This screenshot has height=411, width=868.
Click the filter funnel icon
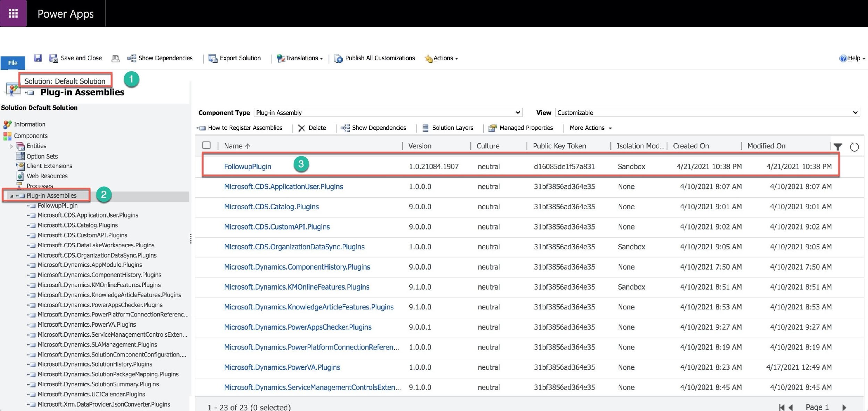[x=838, y=147]
